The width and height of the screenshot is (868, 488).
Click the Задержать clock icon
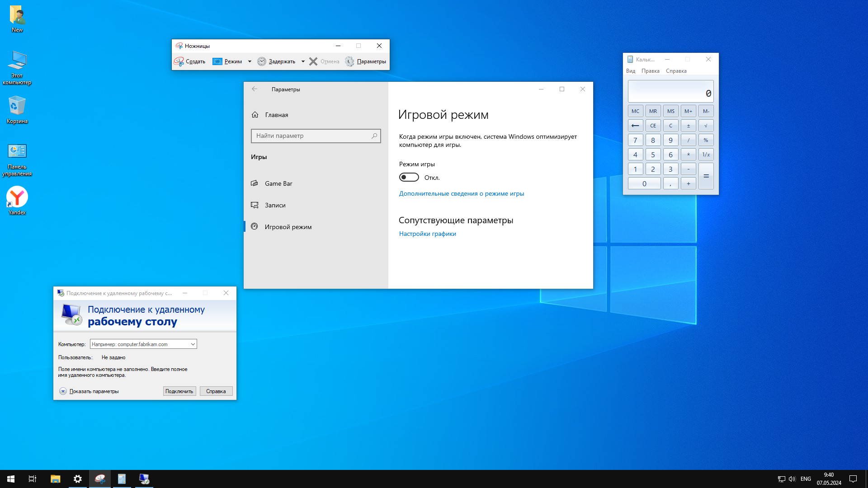262,61
